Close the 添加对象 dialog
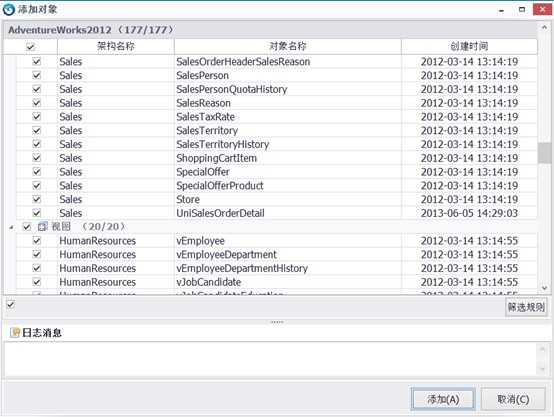Viewport: 554px width, 417px height. pos(543,10)
